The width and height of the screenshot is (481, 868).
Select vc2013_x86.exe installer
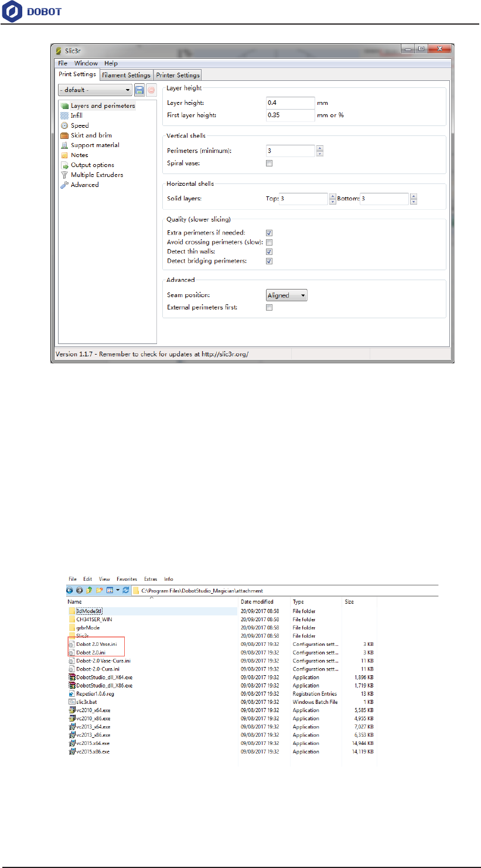tap(89, 735)
